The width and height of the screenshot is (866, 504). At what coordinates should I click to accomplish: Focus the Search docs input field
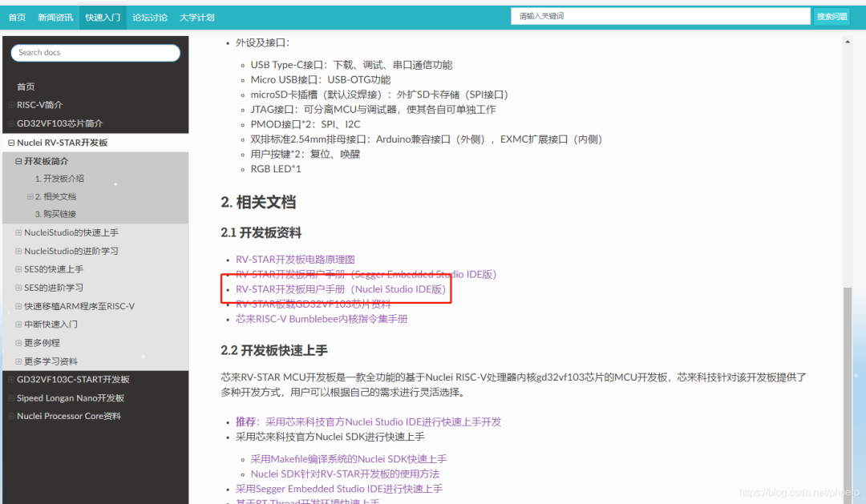click(x=95, y=52)
